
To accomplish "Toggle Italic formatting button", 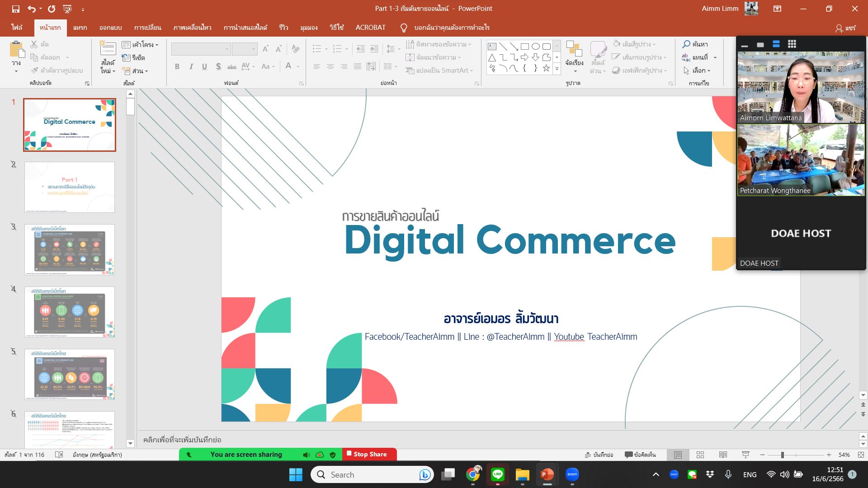I will click(191, 66).
